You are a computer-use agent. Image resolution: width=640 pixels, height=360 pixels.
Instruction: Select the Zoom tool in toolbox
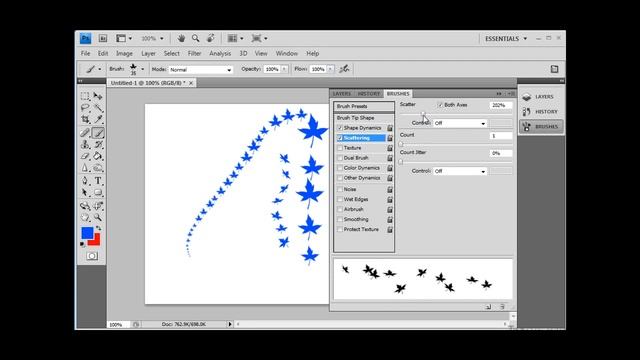click(98, 218)
